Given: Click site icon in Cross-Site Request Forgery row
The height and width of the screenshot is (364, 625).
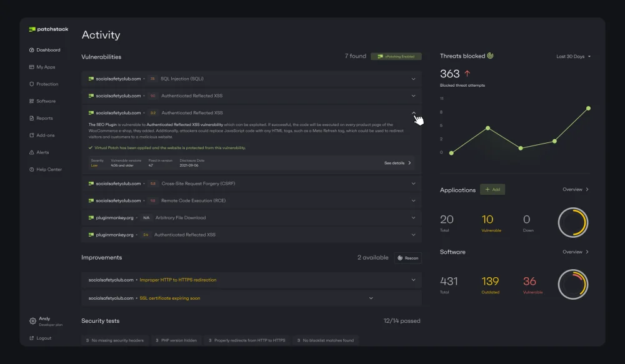Looking at the screenshot, I should point(91,184).
